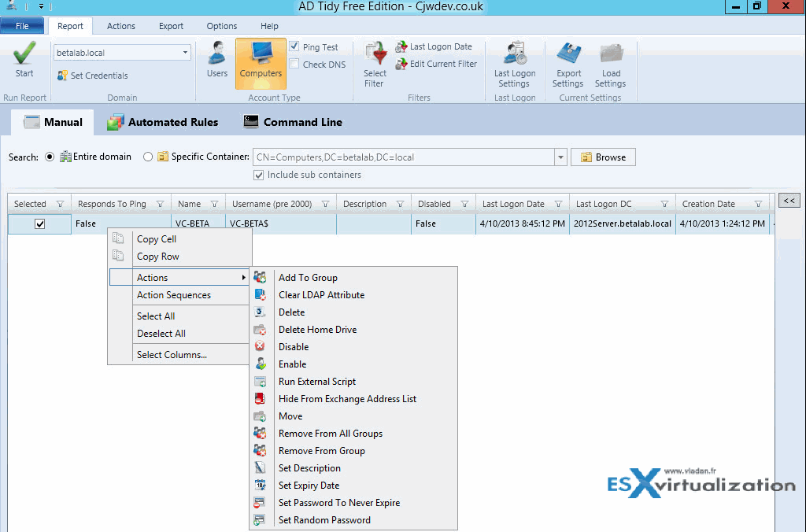The width and height of the screenshot is (806, 532).
Task: Open the Select Filter funnel icon
Action: pos(375,54)
